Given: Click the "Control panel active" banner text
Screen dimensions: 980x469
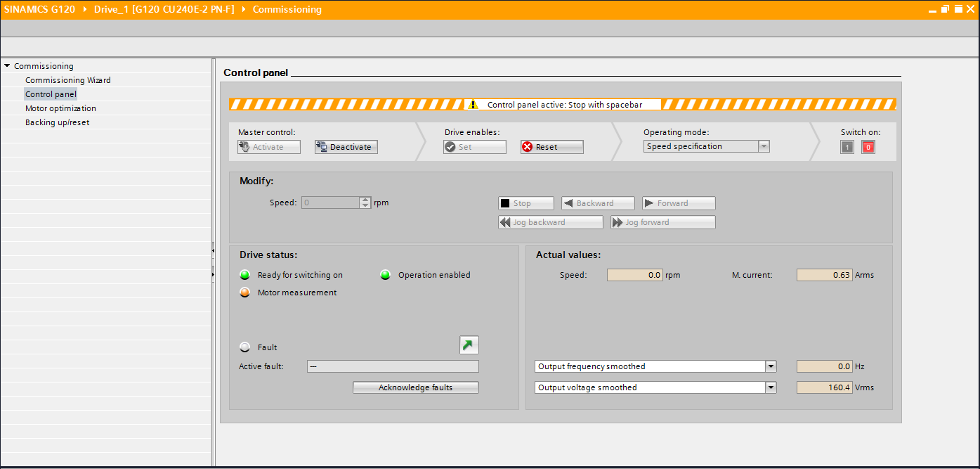Looking at the screenshot, I should coord(565,105).
